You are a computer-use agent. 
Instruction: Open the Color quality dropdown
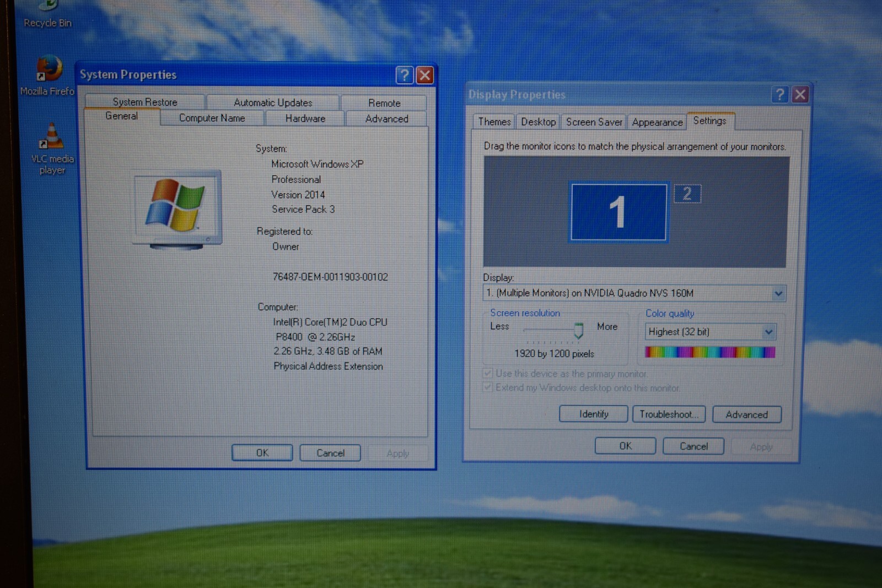point(768,332)
